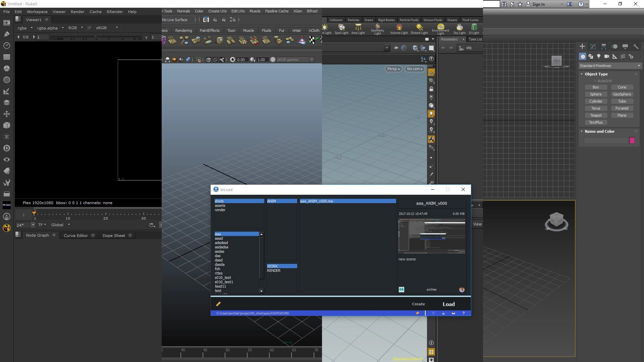644x362 pixels.
Task: Click the Cylinder object type button
Action: [596, 101]
